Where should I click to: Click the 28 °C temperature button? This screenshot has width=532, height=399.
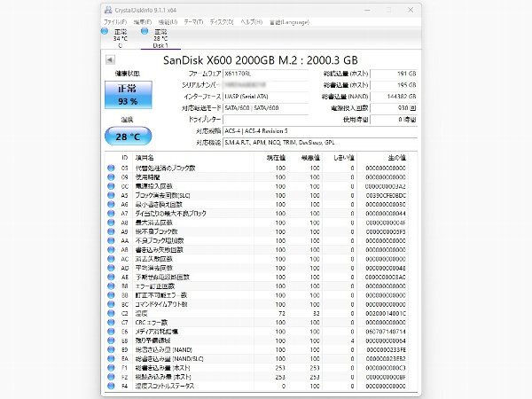pyautogui.click(x=129, y=137)
